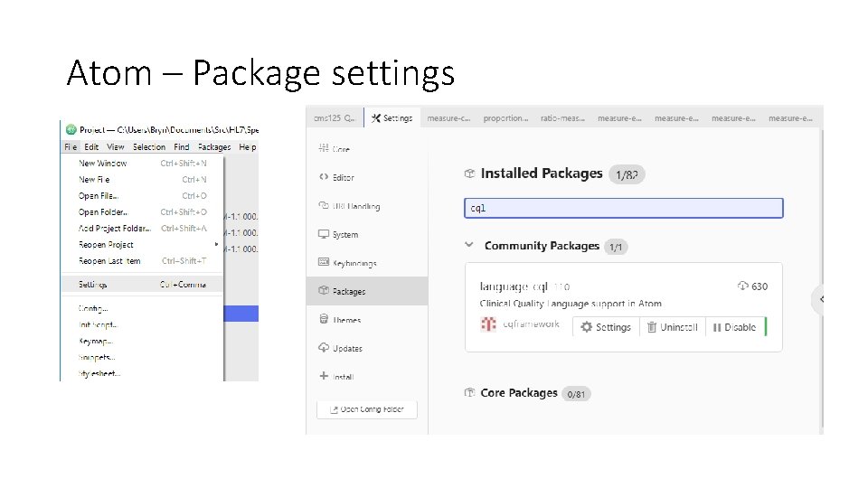868x488 pixels.
Task: Open the URI Handling section
Action: click(367, 206)
